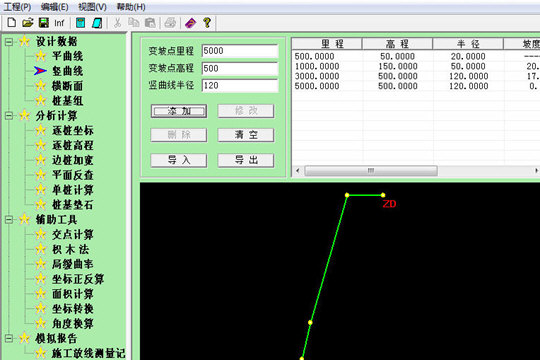This screenshot has height=360, width=540.
Task: Click the 高程 column header
Action: [397, 44]
